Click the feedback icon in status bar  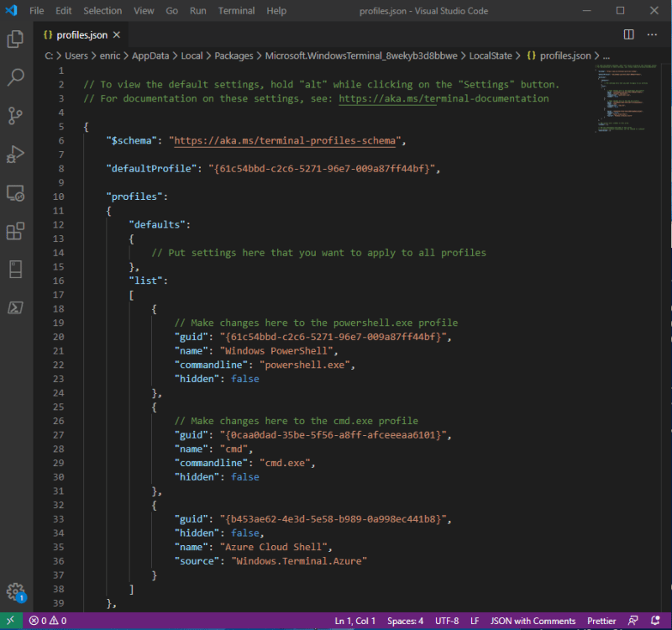(x=633, y=621)
